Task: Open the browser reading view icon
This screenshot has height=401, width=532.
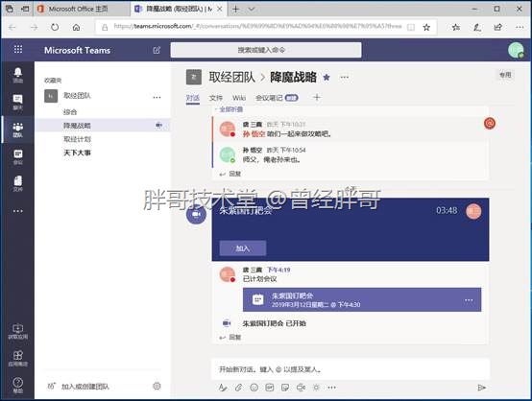Action: click(x=411, y=27)
